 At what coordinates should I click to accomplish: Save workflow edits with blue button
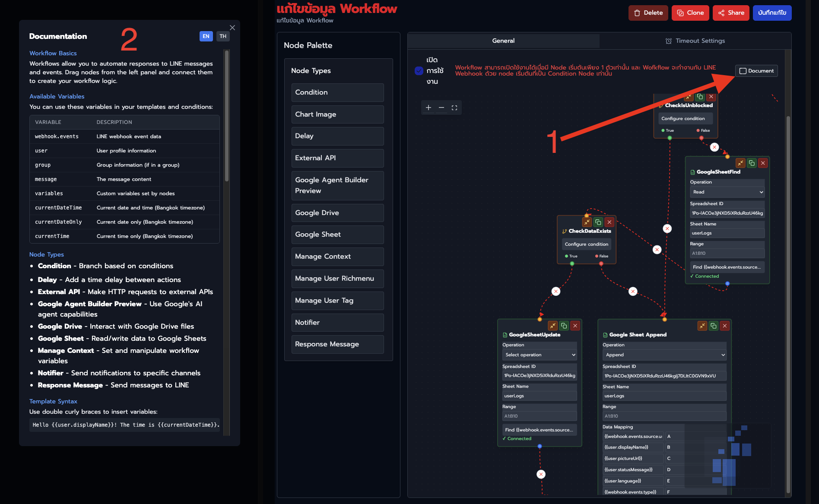tap(772, 13)
